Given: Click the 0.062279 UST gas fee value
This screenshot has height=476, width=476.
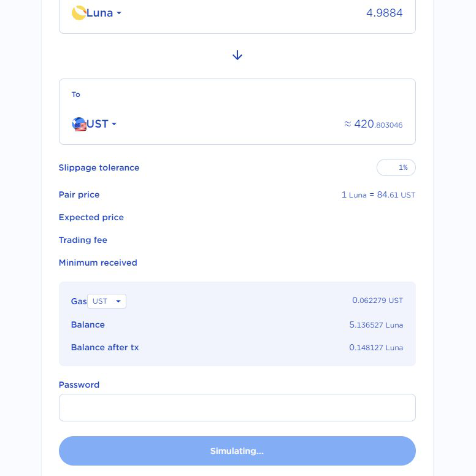Looking at the screenshot, I should click(x=377, y=301).
